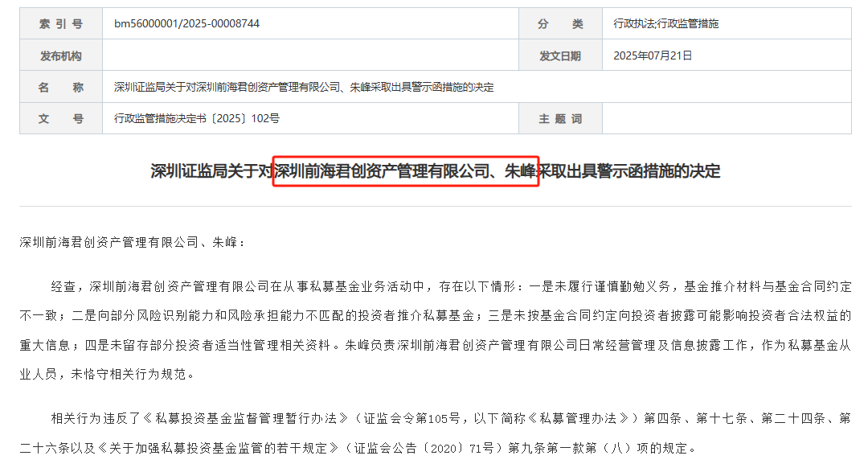The image size is (868, 468).
Task: Click the 分类 label cell
Action: 560,24
